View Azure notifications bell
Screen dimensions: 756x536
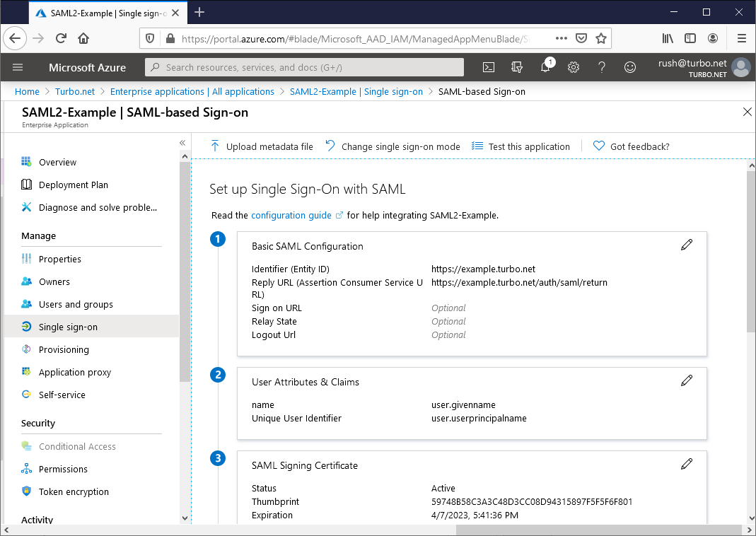(545, 67)
